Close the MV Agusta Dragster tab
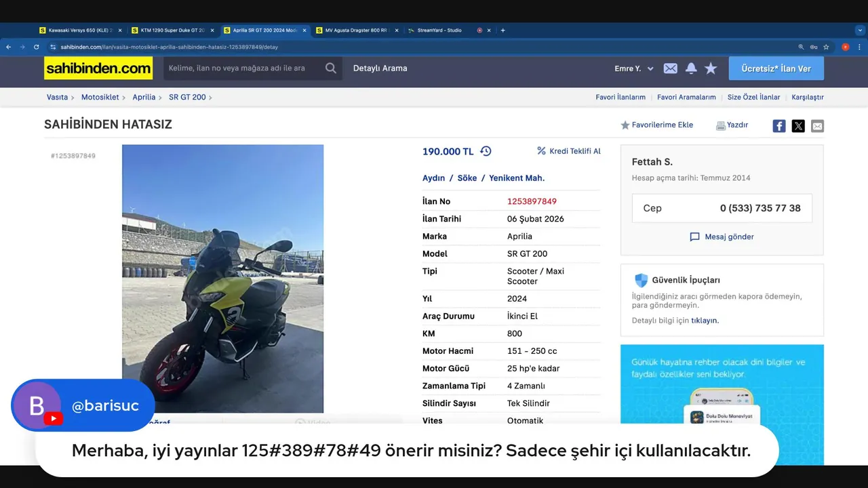 point(396,30)
